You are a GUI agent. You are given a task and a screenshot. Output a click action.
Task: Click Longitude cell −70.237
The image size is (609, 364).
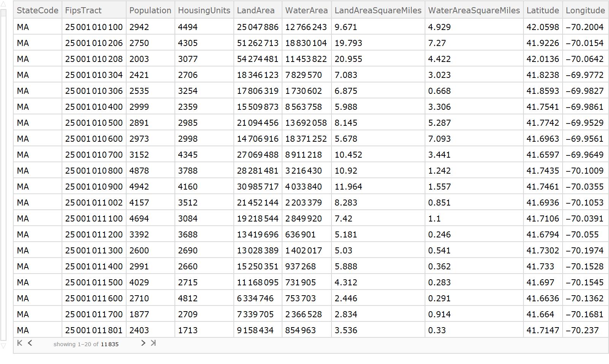point(585,330)
